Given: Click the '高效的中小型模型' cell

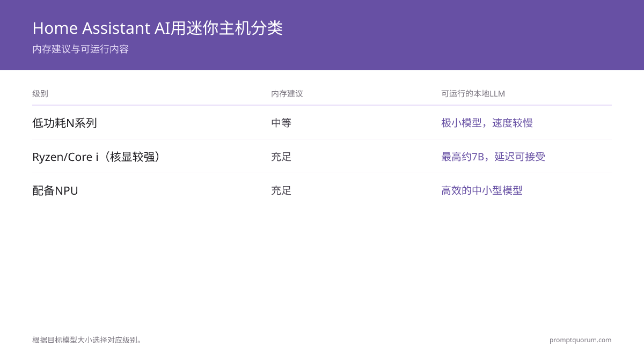Looking at the screenshot, I should (x=482, y=190).
